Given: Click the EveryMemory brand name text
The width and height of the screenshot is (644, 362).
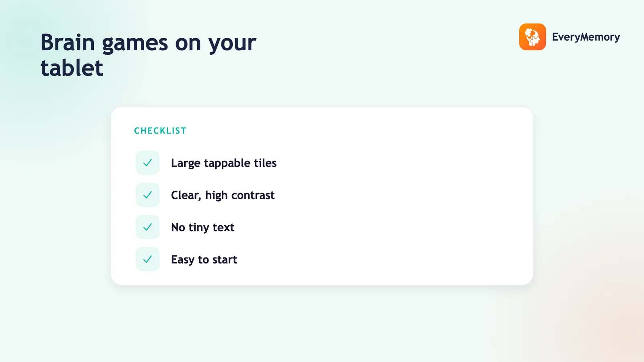Looking at the screenshot, I should (586, 37).
